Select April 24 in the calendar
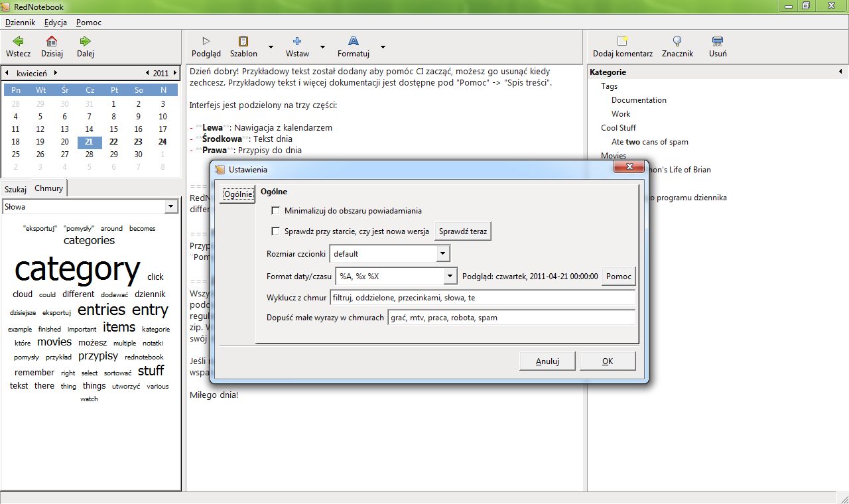The width and height of the screenshot is (849, 504). [163, 141]
